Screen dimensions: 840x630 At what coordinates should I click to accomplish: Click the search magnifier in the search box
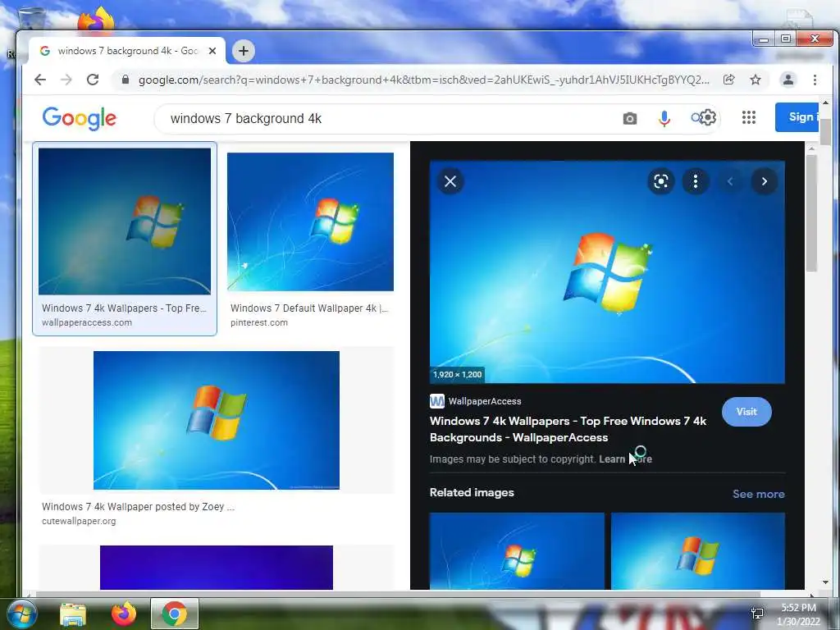point(696,117)
